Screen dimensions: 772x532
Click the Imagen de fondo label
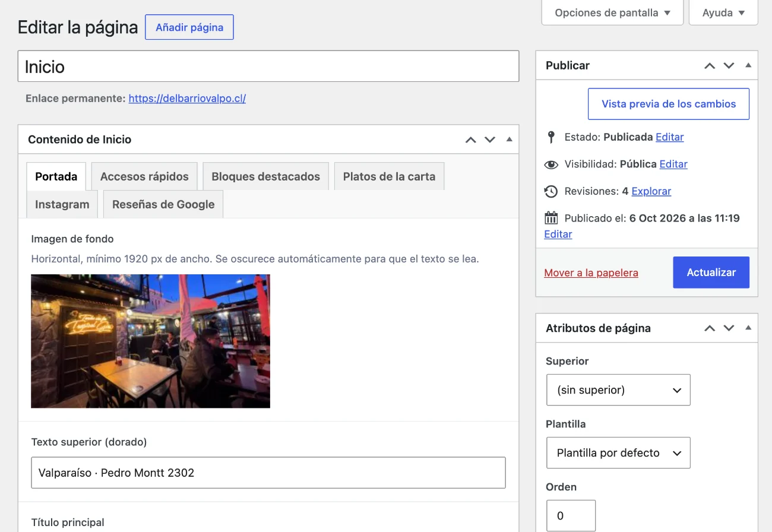point(72,239)
